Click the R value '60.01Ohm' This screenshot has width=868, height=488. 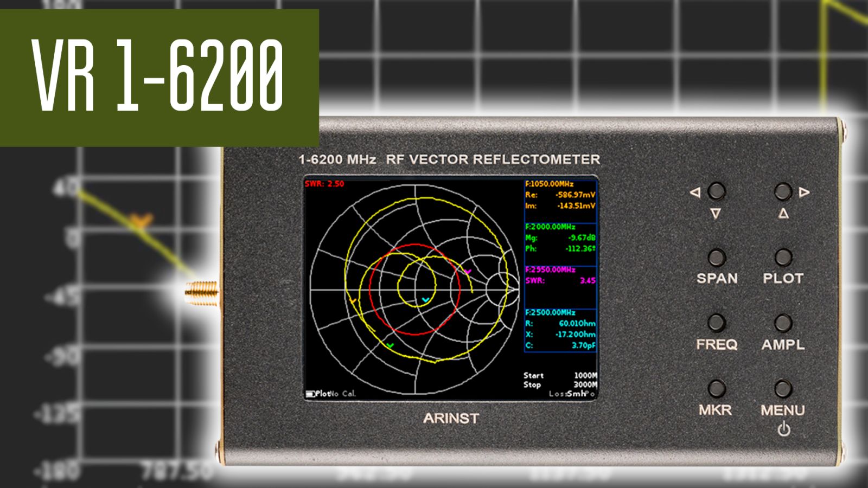click(577, 323)
